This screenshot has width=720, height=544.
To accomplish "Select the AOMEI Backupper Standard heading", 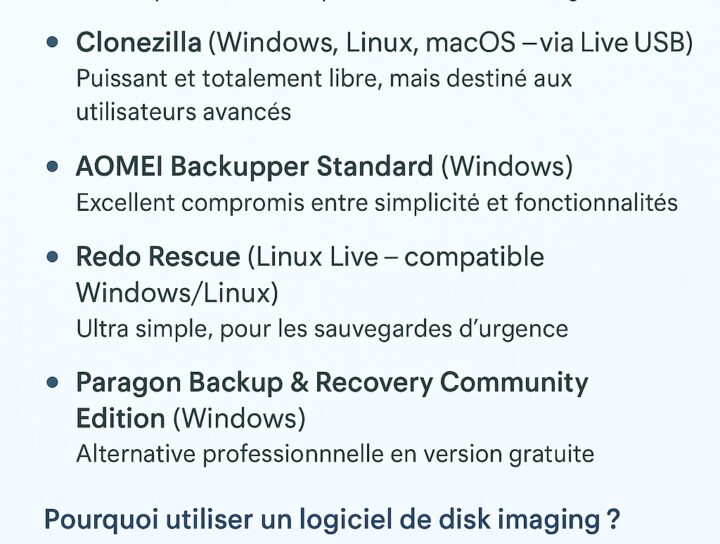I will coord(254,166).
